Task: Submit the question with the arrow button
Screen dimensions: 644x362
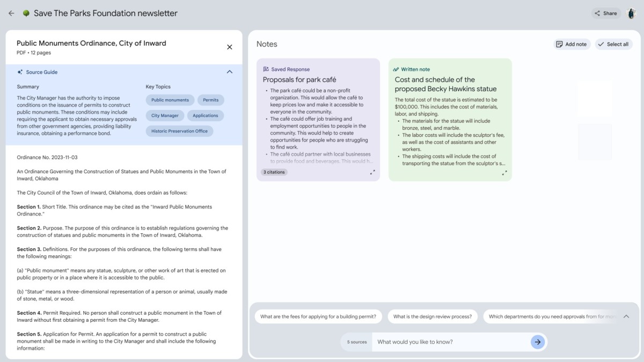Action: [x=538, y=342]
